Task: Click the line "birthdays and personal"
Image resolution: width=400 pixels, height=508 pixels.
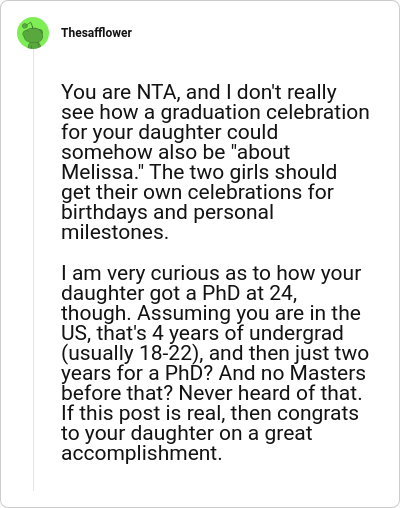Action: [x=167, y=212]
